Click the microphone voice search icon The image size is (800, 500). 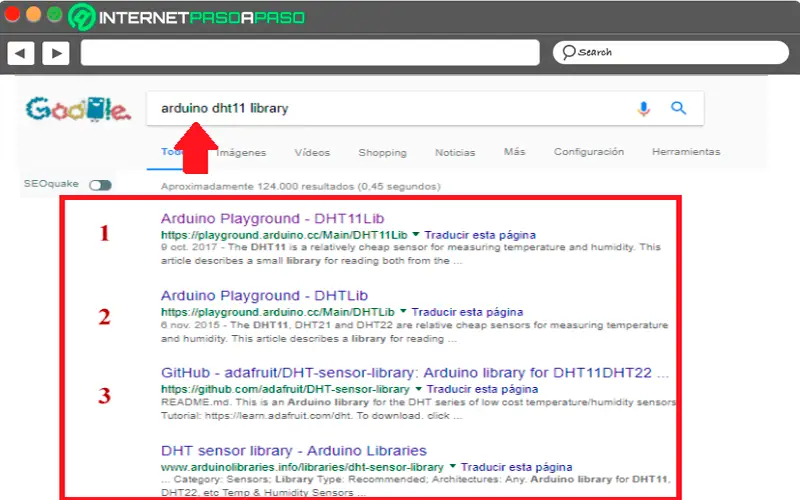(644, 108)
